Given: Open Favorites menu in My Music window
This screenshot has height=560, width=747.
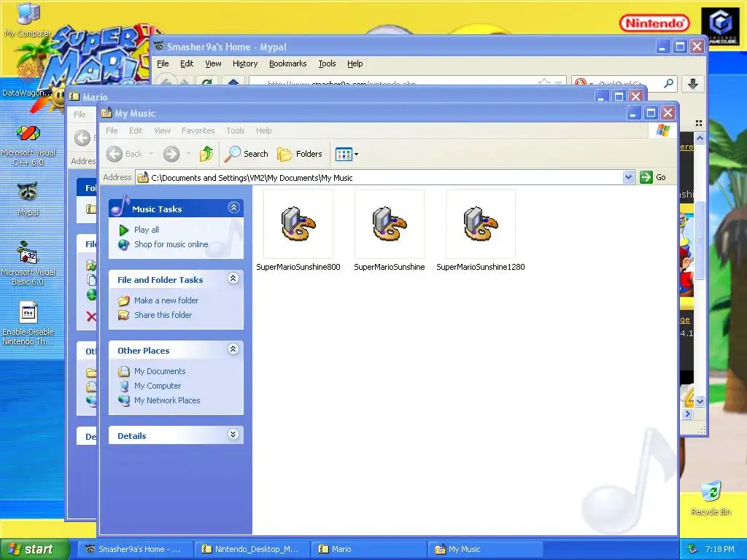Looking at the screenshot, I should [x=198, y=131].
